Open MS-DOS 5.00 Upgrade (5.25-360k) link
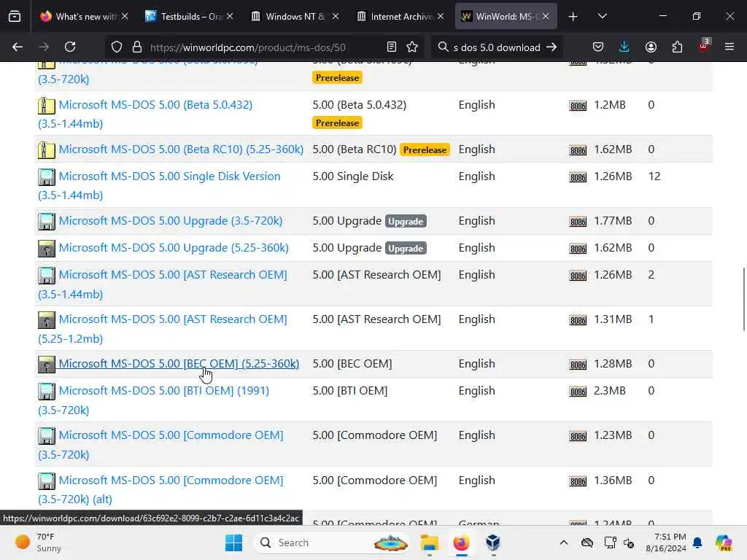747x560 pixels. [174, 248]
